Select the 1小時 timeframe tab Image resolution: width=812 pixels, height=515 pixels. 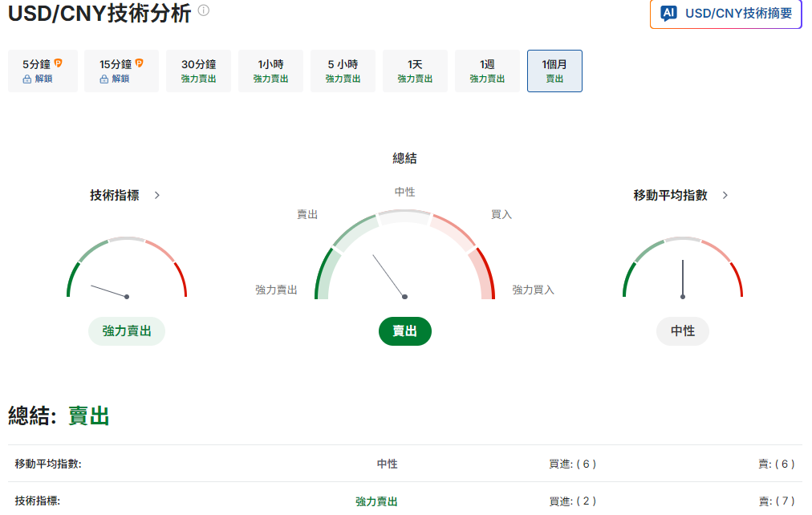pos(270,71)
